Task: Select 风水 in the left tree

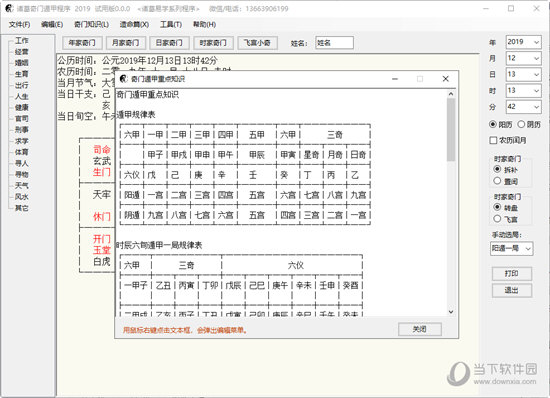Action: [22, 197]
